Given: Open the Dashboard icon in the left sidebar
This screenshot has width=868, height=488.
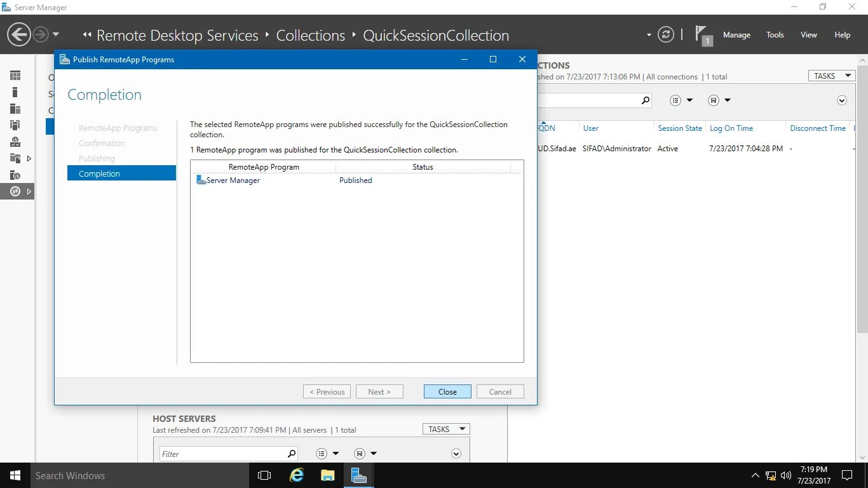Looking at the screenshot, I should coord(15,76).
